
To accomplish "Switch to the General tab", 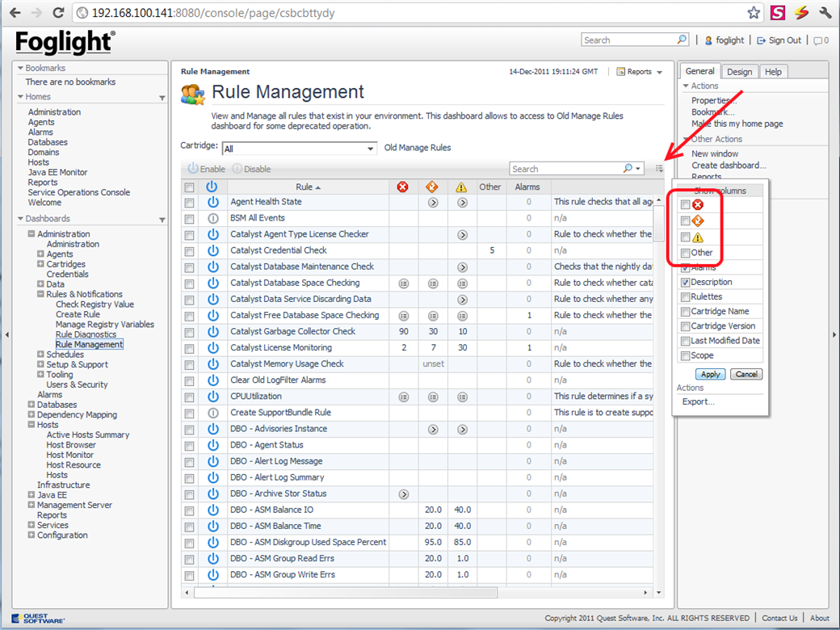I will pyautogui.click(x=699, y=71).
